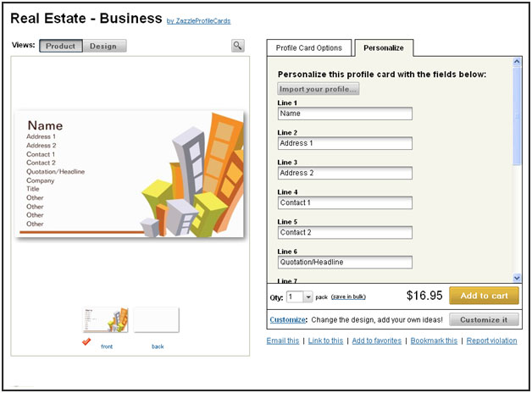
Task: Open the ZazzleProfileCards seller link
Action: (198, 21)
